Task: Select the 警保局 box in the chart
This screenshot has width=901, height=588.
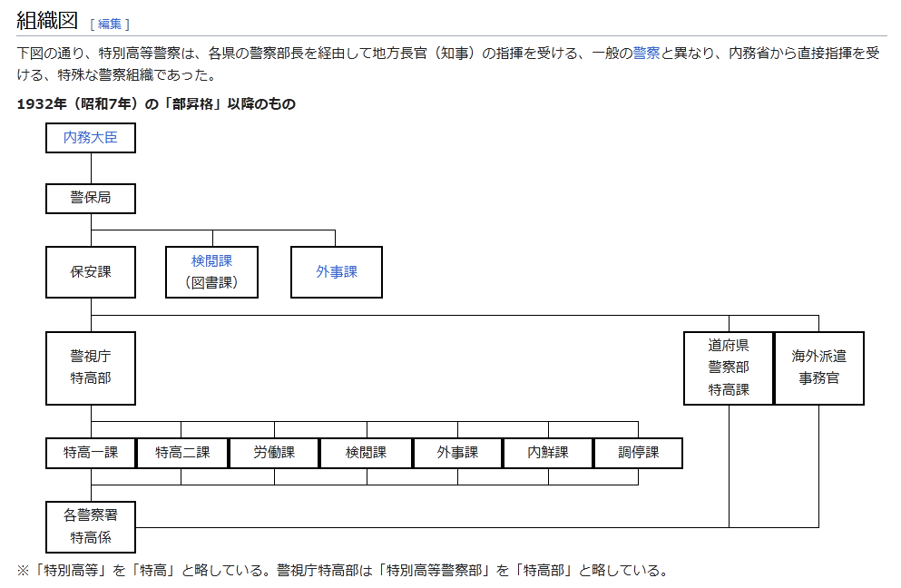Action: (91, 198)
